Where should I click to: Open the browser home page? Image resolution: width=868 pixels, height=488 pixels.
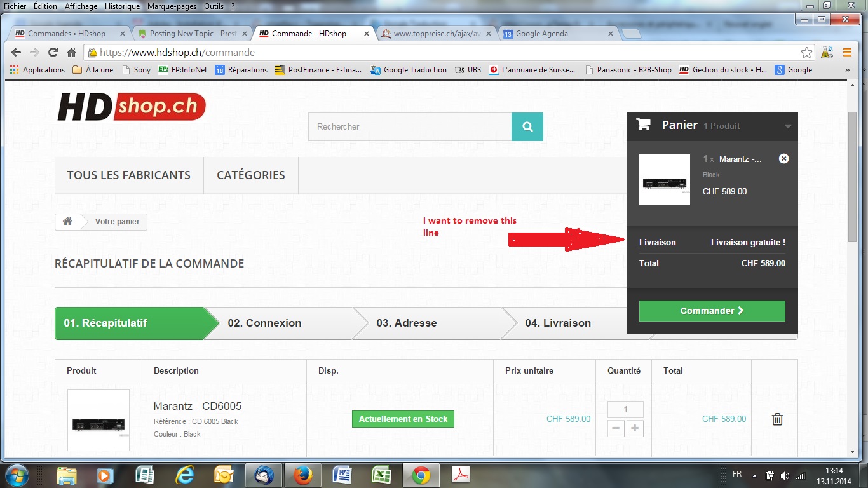[x=71, y=53]
